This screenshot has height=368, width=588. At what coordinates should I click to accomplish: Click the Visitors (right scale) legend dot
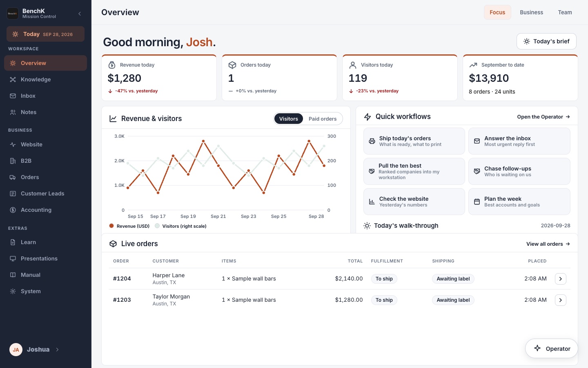point(157,226)
